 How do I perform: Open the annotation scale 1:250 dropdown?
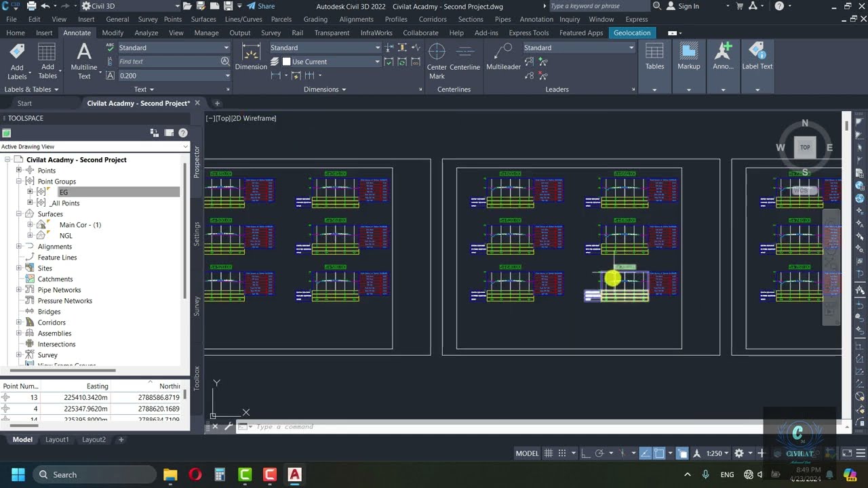[x=717, y=453]
